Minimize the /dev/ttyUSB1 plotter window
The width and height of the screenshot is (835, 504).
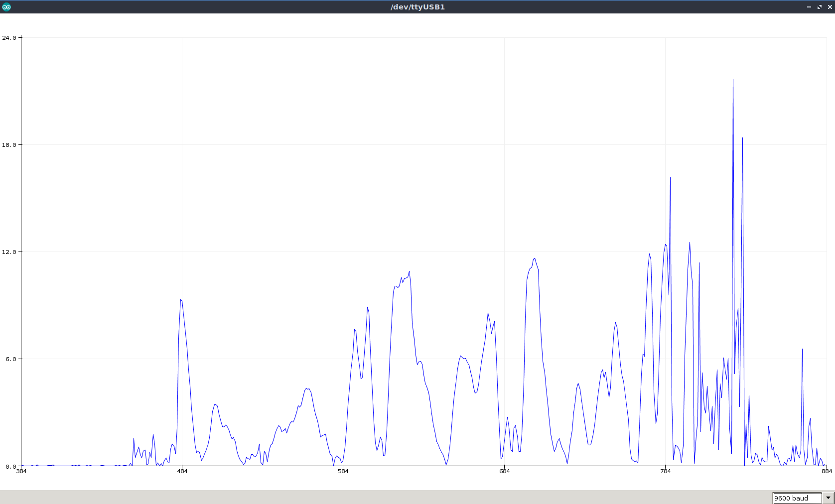(x=809, y=7)
